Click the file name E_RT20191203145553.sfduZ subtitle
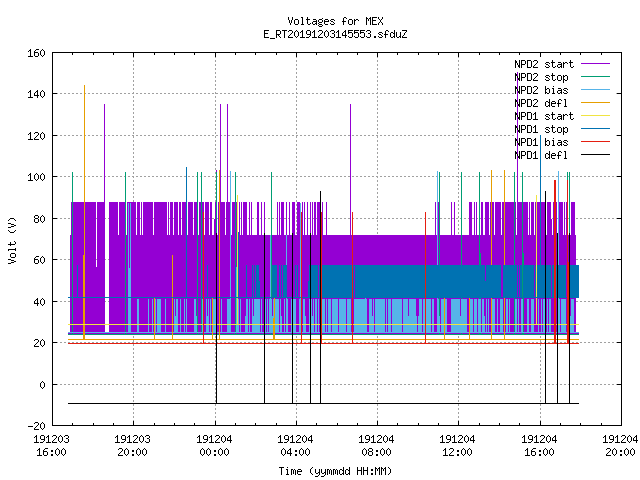The image size is (640, 480). click(335, 34)
